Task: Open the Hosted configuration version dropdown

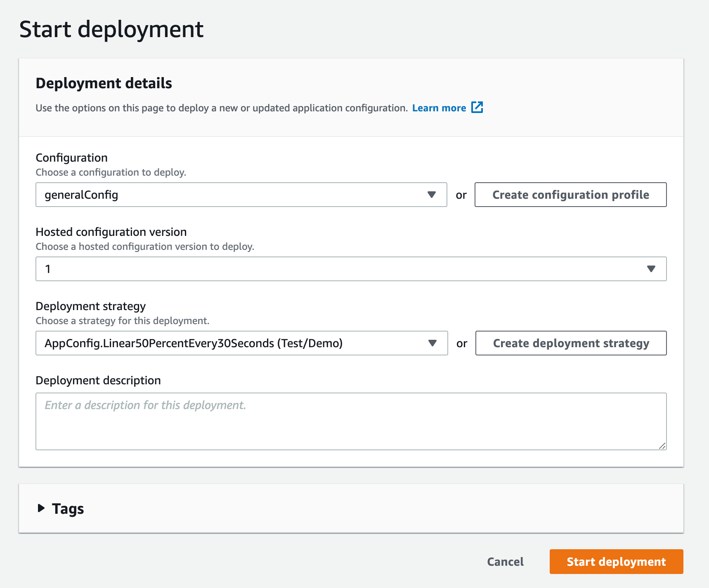Action: click(x=351, y=269)
